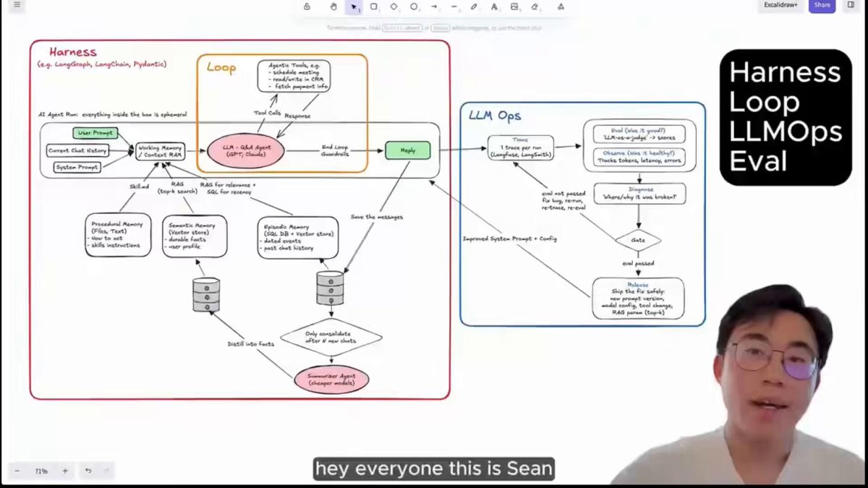Click the (e.g. LangGraph, LangChain, Pydantic) text
This screenshot has width=868, height=488.
(x=102, y=64)
